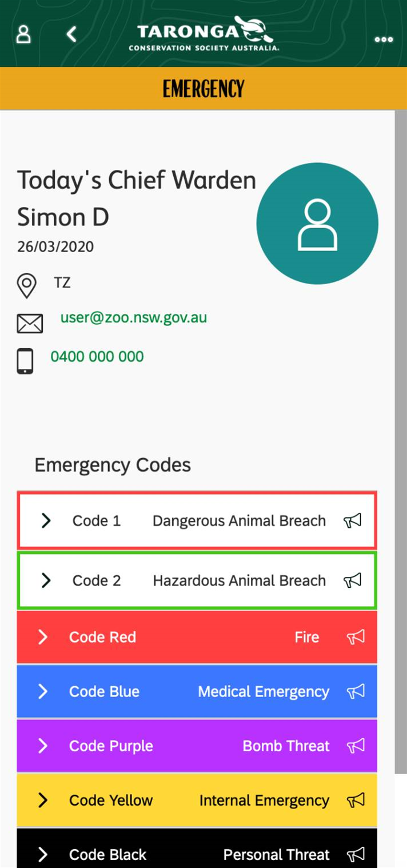
Task: Click the megaphone icon for Code 1
Action: [x=353, y=520]
